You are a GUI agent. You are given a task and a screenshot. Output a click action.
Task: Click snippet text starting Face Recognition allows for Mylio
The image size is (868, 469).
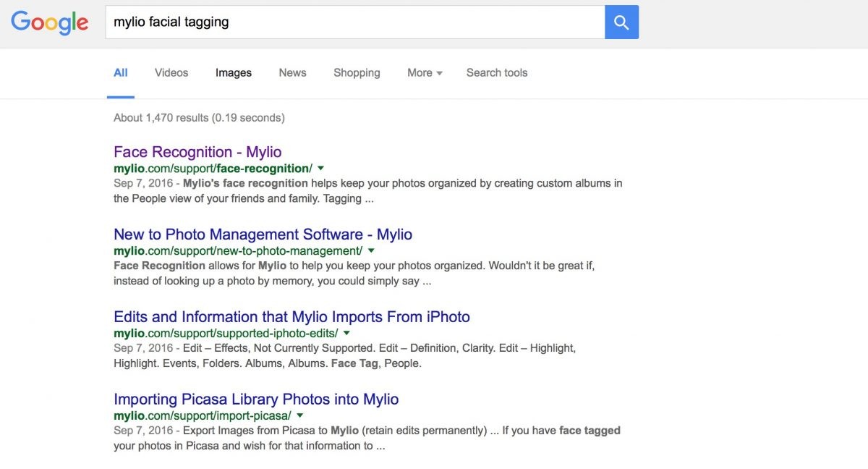[x=354, y=273]
